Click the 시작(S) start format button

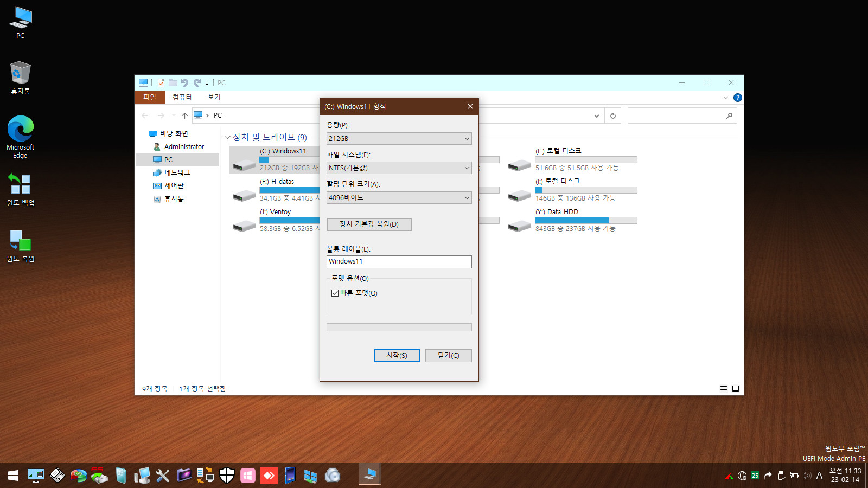[397, 356]
